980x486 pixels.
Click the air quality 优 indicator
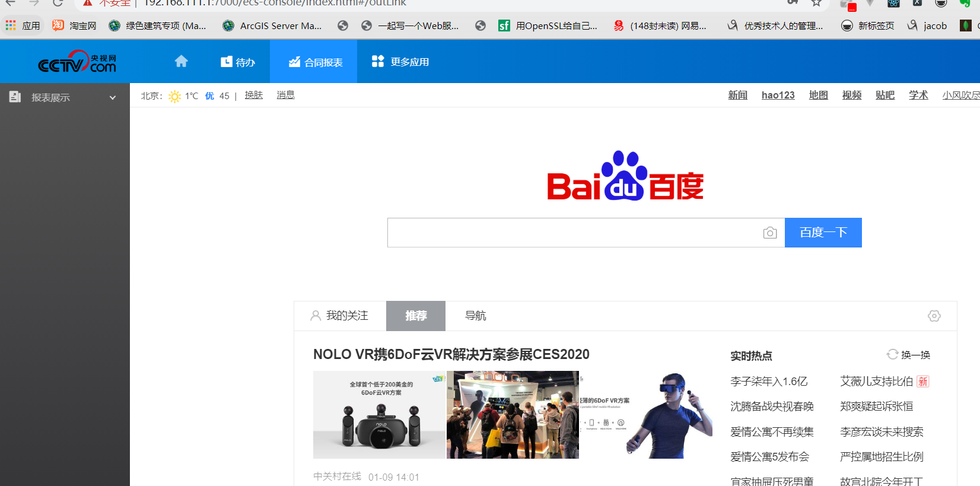(209, 96)
